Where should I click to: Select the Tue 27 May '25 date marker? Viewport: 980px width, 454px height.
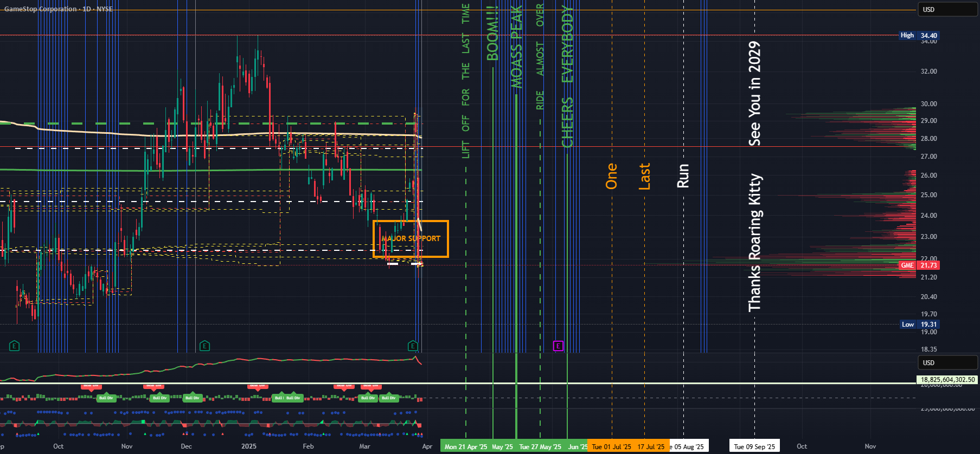pos(540,447)
